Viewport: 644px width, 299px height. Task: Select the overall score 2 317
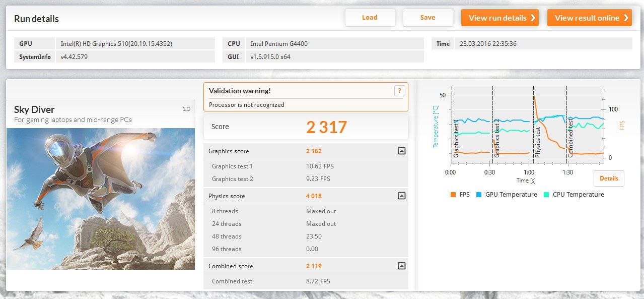pyautogui.click(x=327, y=127)
